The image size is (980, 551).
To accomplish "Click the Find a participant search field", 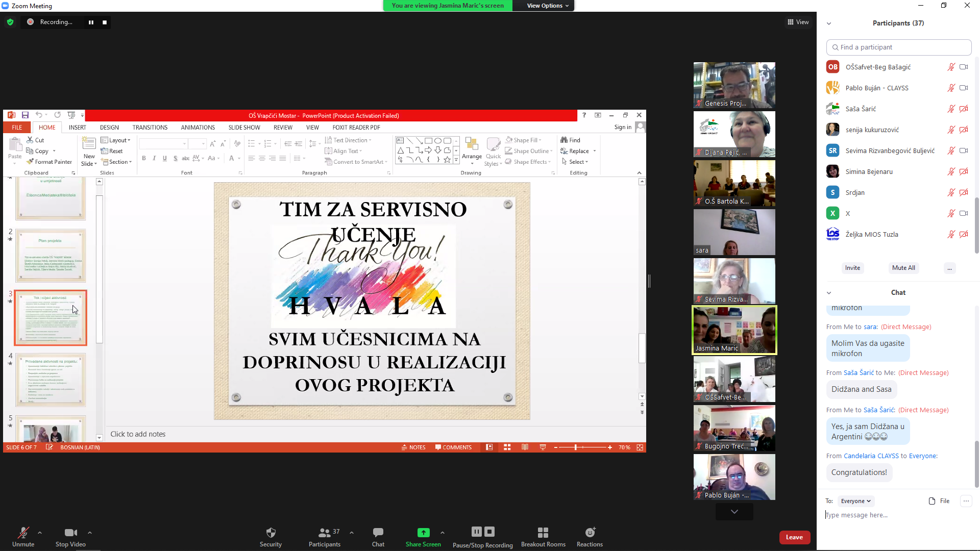I will point(898,47).
